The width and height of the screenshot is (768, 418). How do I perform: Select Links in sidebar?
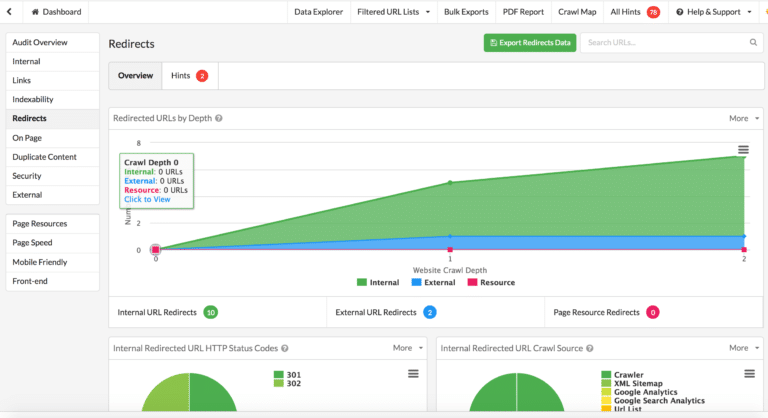[x=52, y=80]
